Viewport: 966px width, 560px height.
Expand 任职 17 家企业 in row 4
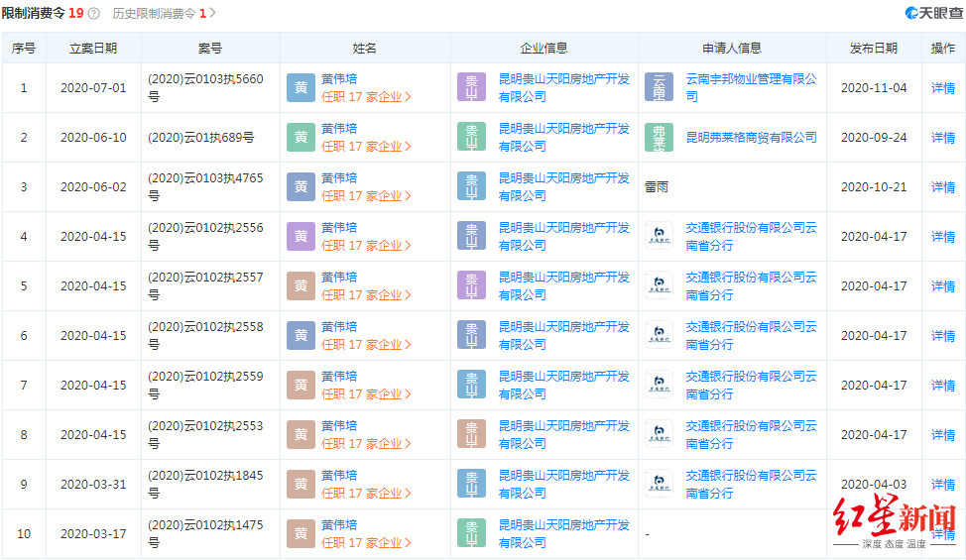366,246
